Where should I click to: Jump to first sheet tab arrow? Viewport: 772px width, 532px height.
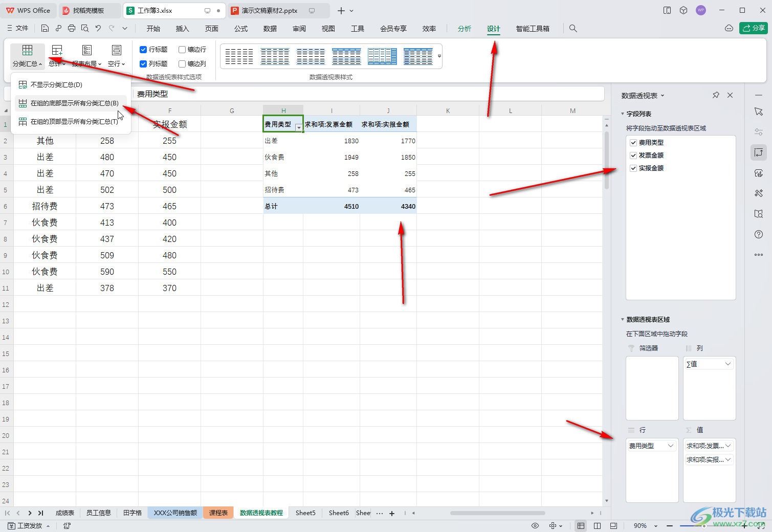pyautogui.click(x=7, y=513)
